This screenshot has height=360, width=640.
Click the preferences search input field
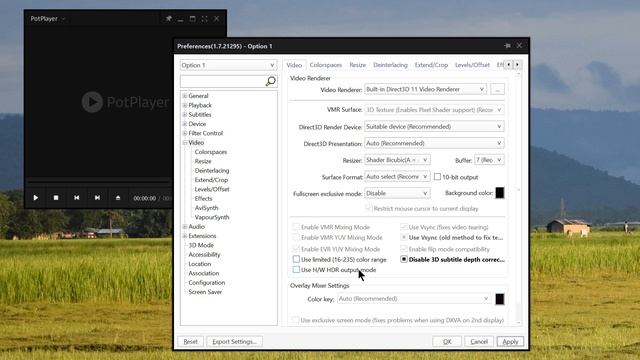click(223, 81)
